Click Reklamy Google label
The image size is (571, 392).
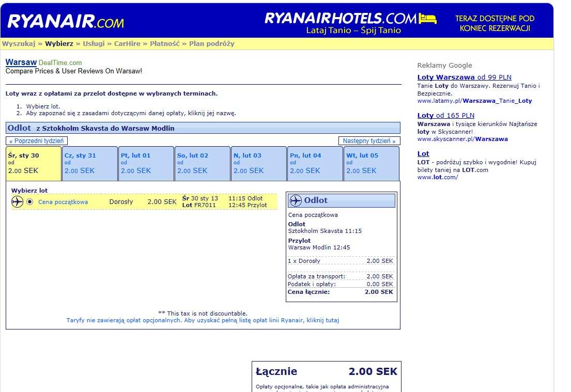coord(444,66)
